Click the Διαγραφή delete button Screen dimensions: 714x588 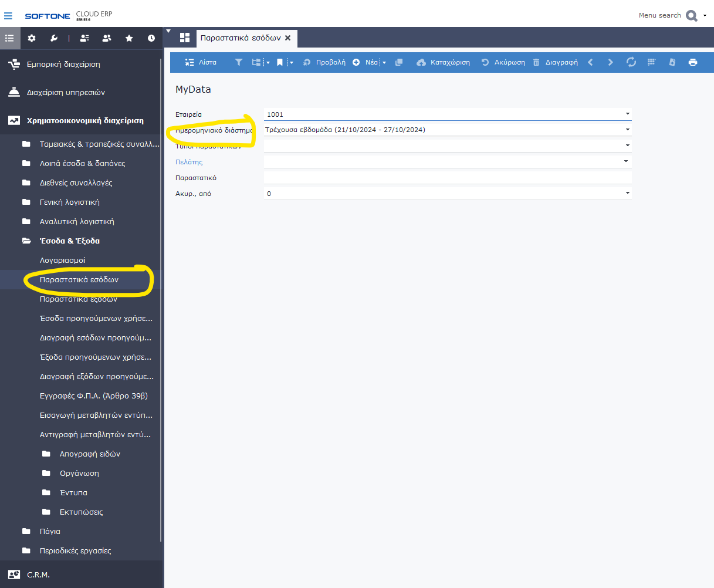coord(556,62)
